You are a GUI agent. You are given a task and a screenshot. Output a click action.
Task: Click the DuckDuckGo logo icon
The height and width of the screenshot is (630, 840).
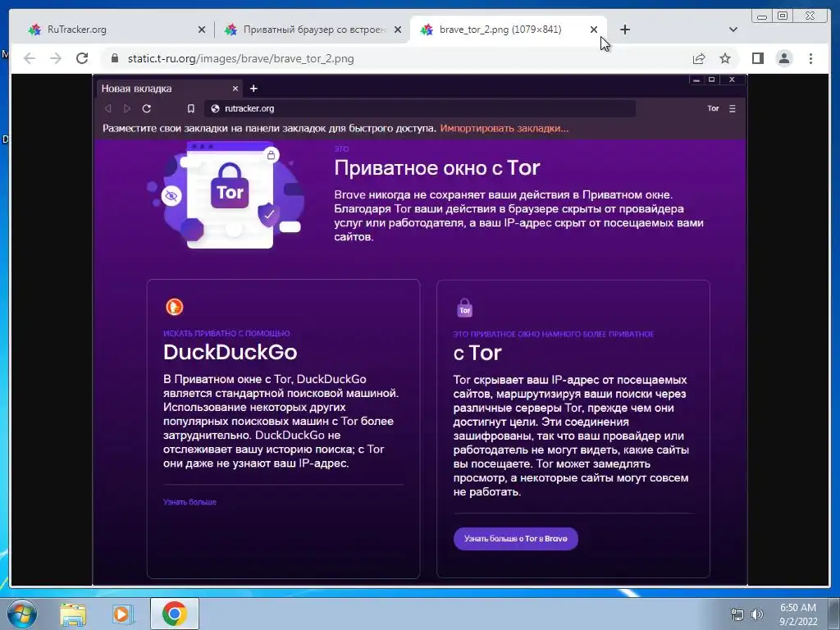coord(174,307)
